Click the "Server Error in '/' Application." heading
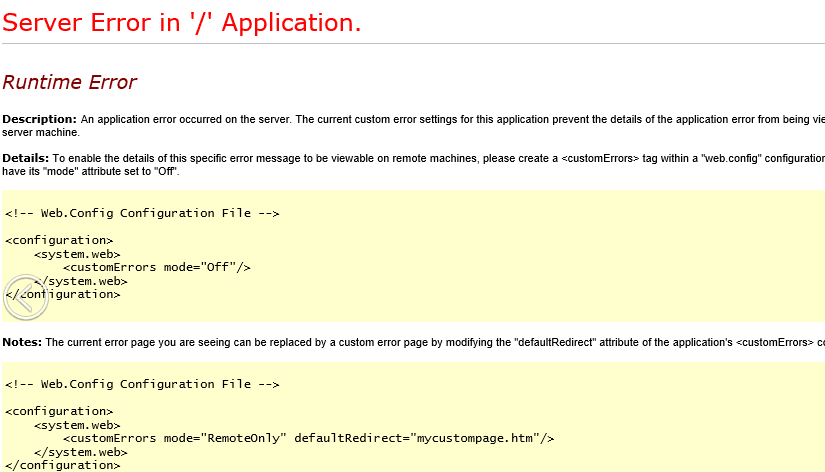The width and height of the screenshot is (825, 472). pos(182,23)
